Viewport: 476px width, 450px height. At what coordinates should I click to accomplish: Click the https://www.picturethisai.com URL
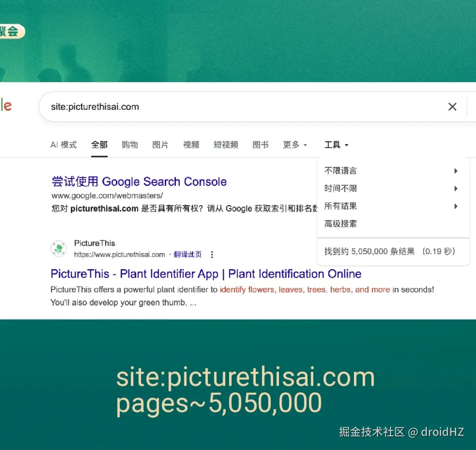119,255
